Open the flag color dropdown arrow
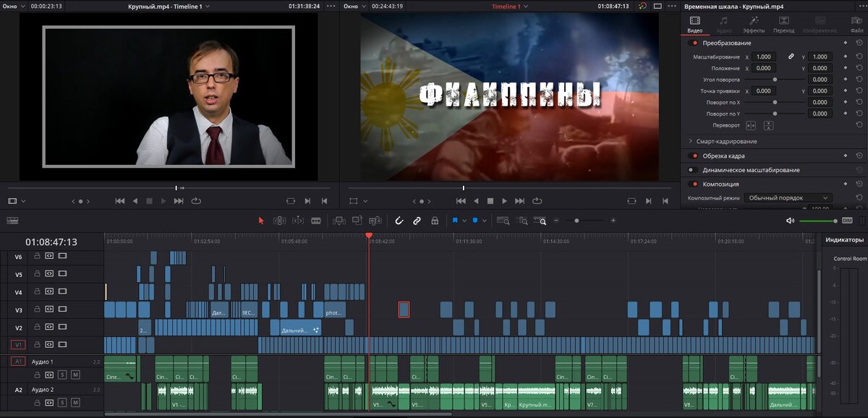Image resolution: width=868 pixels, height=418 pixels. click(x=464, y=221)
